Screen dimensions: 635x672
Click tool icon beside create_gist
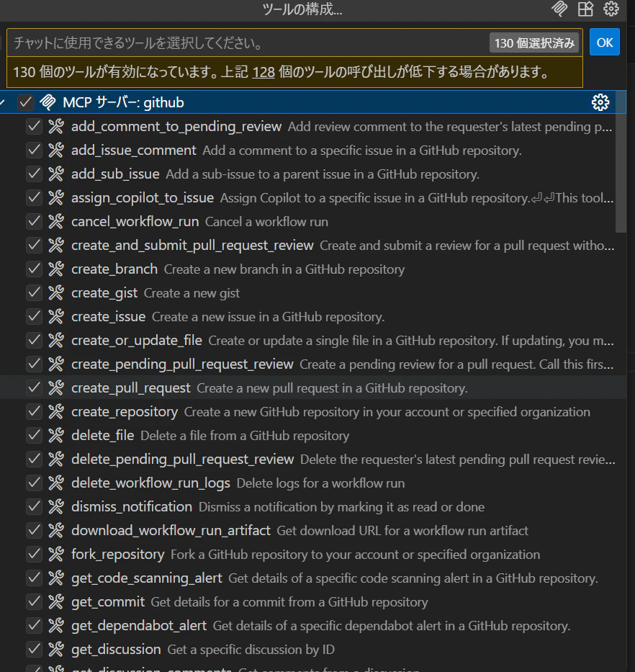click(x=56, y=292)
